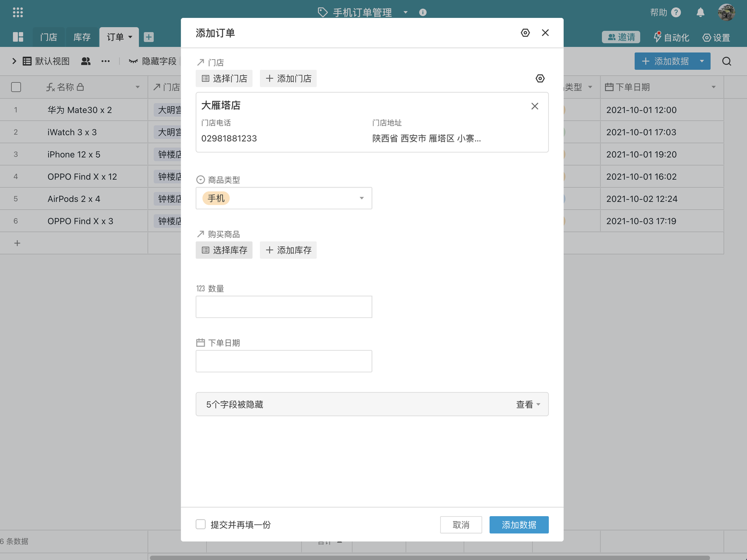Open 自动化 automation
This screenshot has height=560, width=747.
pyautogui.click(x=671, y=37)
